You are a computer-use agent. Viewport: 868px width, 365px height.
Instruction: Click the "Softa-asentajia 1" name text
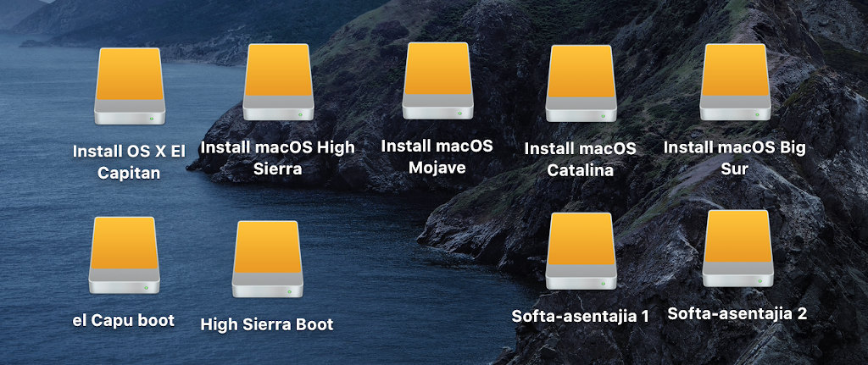580,316
